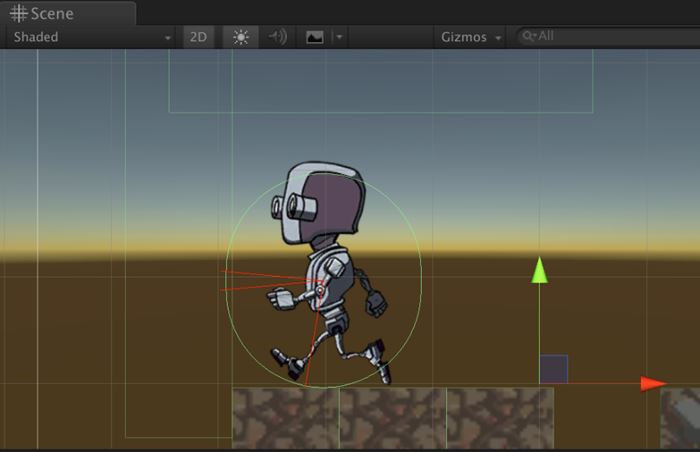Toggle scene lighting sun icon
The image size is (700, 452).
tap(240, 37)
